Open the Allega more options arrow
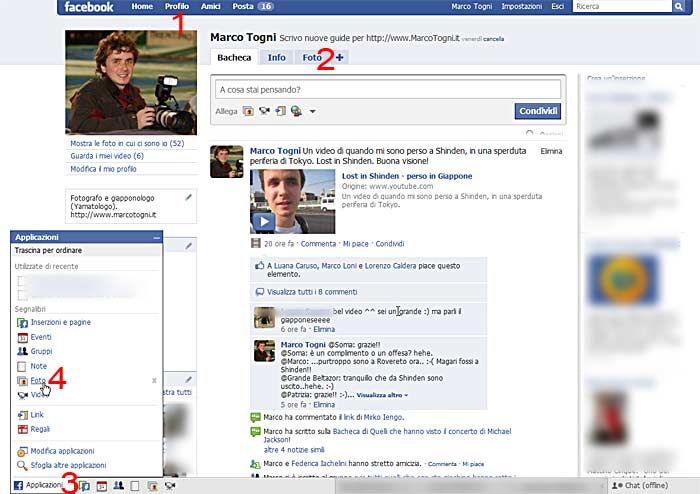Viewport: 700px width, 494px height. coord(312,111)
